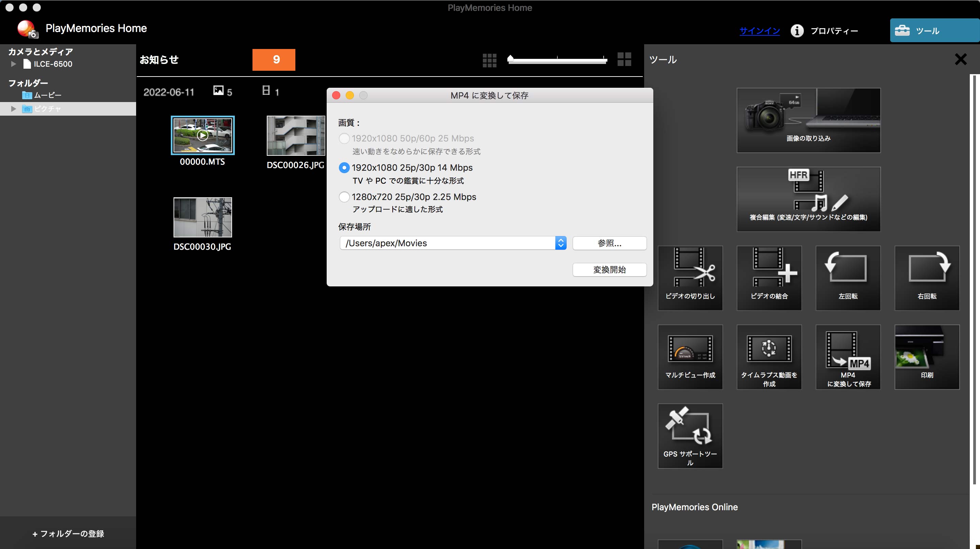The width and height of the screenshot is (980, 549).
Task: Open the GPS support tool
Action: point(690,436)
